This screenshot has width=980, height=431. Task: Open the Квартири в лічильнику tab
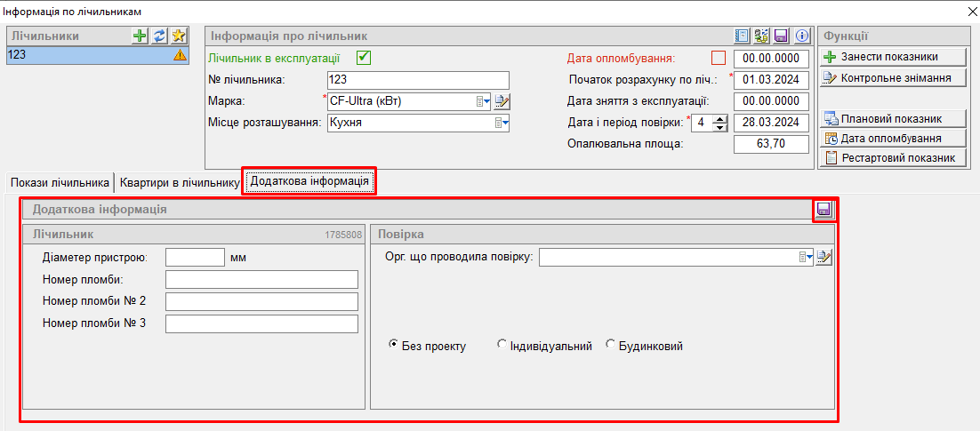(x=179, y=182)
